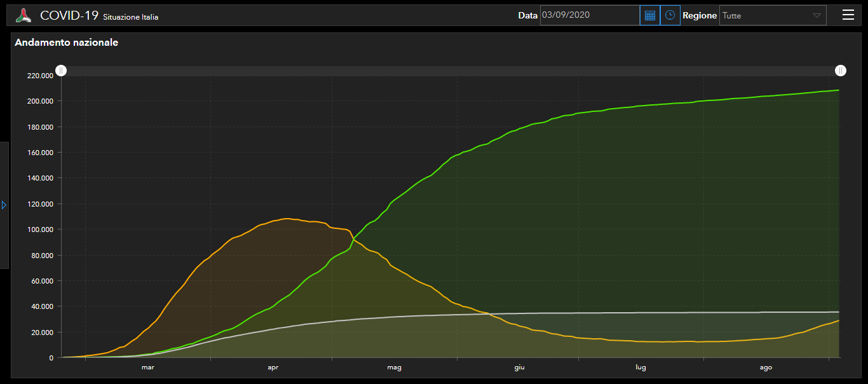Click the "mag" month label on the axis

(394, 367)
